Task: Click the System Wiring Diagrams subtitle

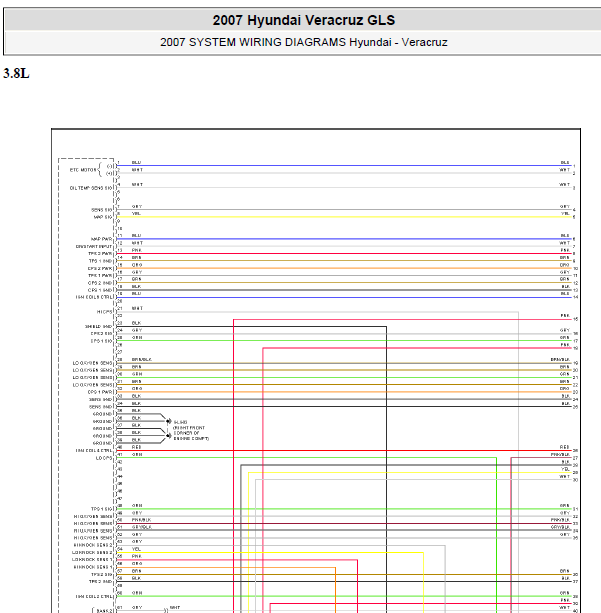Action: [303, 42]
